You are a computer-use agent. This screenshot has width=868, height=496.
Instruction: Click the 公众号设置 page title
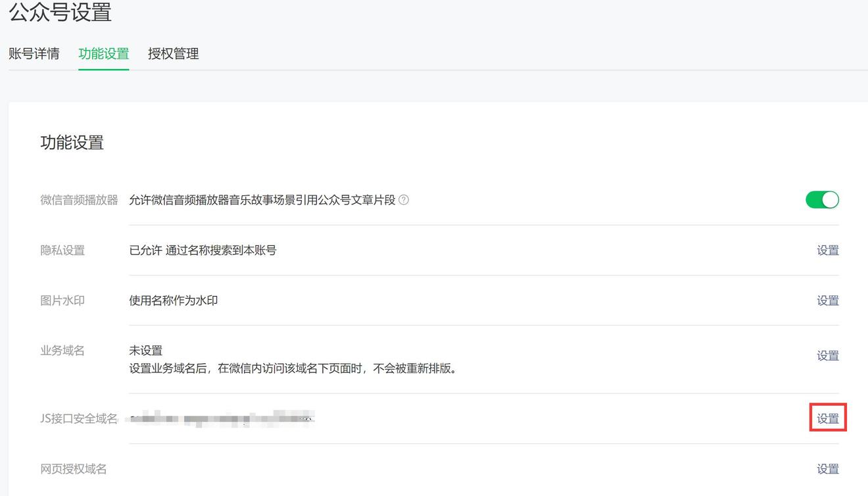(60, 12)
